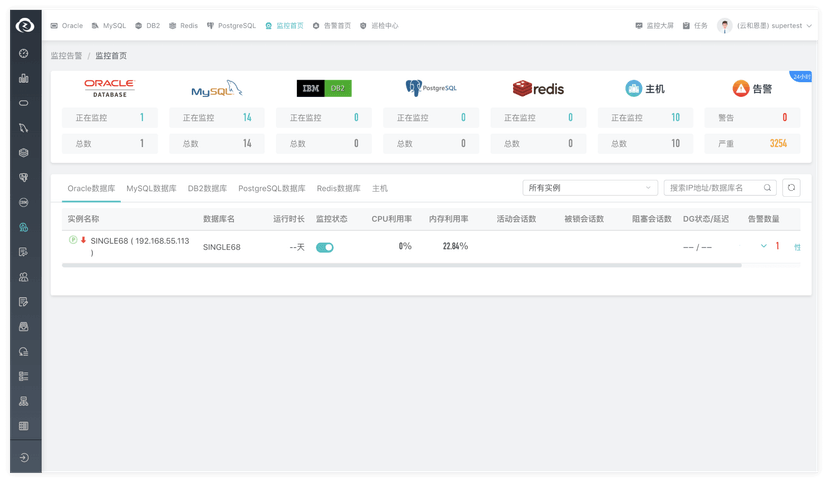Open the document-edit sidebar icon
Viewport: 828px width, 483px height.
(24, 302)
